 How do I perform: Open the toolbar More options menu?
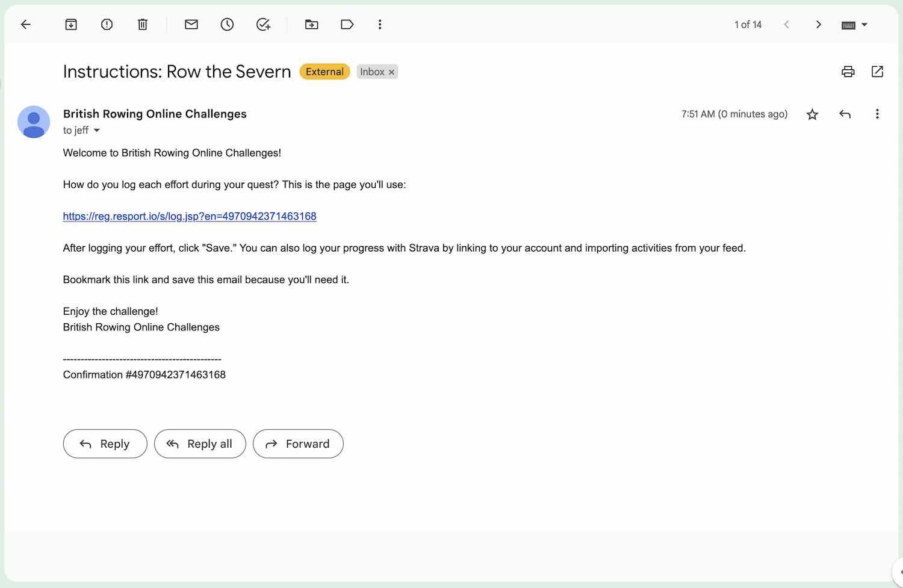tap(380, 25)
